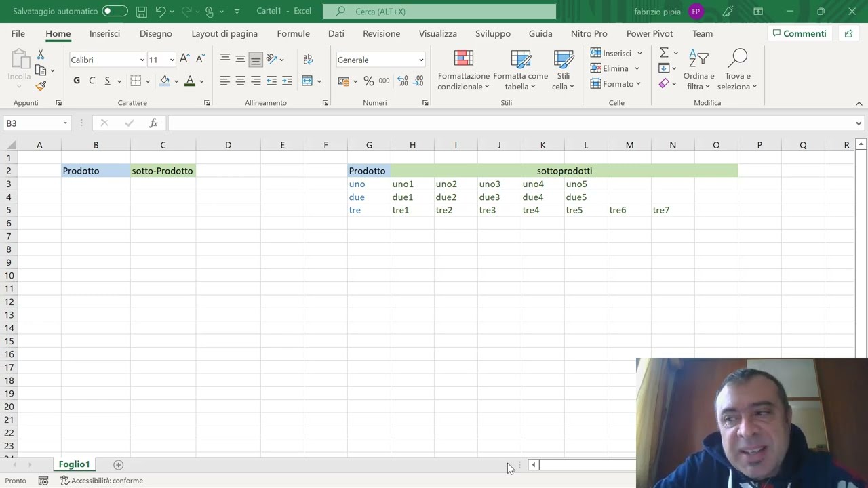Click the AutoSum sigma icon
868x488 pixels.
coord(664,53)
